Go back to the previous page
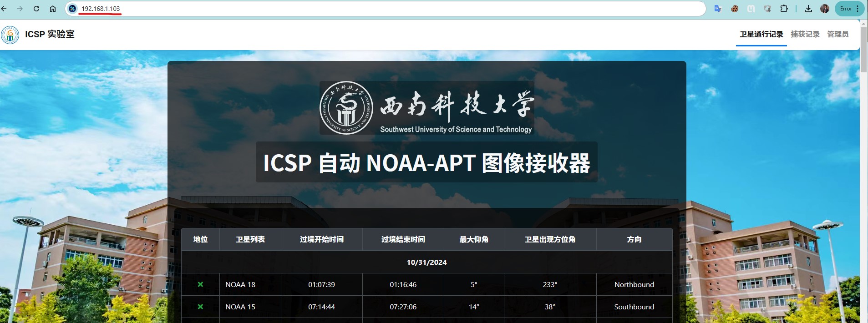Image resolution: width=868 pixels, height=323 pixels. [5, 9]
